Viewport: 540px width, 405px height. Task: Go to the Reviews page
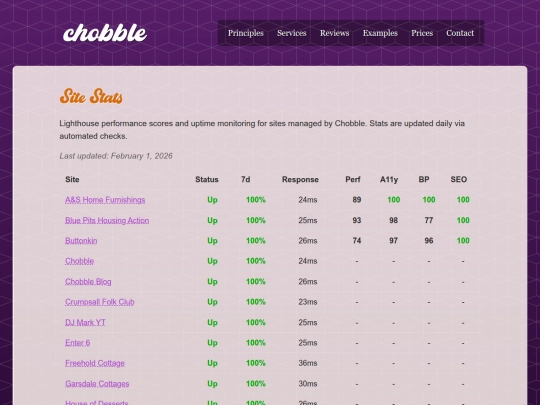pyautogui.click(x=334, y=33)
